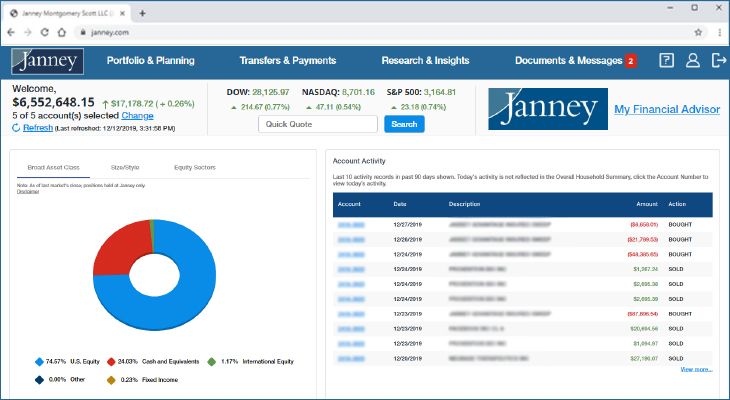Click the log out icon
The width and height of the screenshot is (730, 400).
tap(719, 60)
